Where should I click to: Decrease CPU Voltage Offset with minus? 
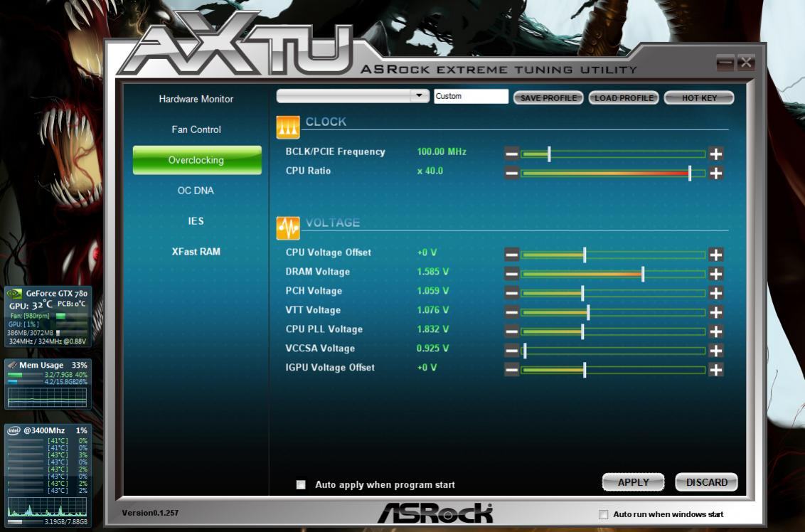511,254
